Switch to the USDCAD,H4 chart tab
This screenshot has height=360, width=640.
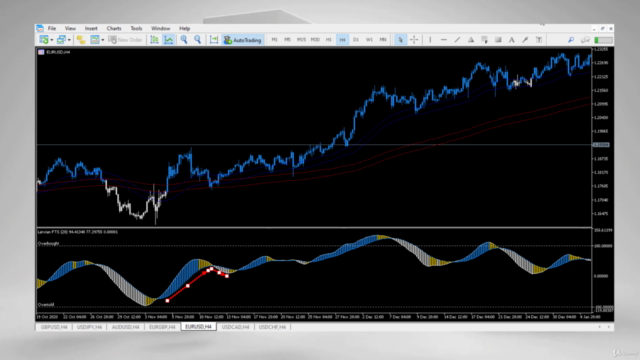click(x=235, y=327)
